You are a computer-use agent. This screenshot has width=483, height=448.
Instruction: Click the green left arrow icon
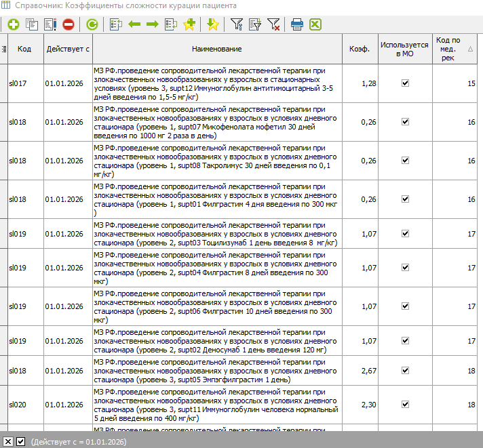click(x=134, y=24)
